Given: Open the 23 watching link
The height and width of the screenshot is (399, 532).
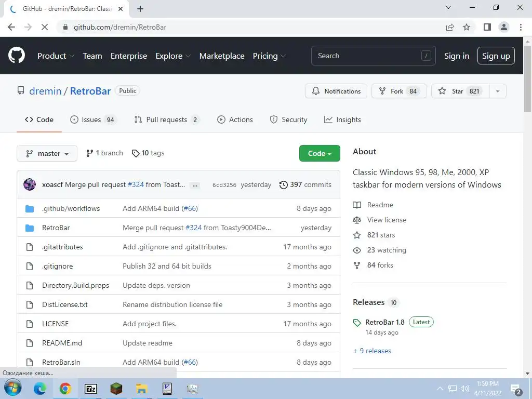Looking at the screenshot, I should point(380,250).
